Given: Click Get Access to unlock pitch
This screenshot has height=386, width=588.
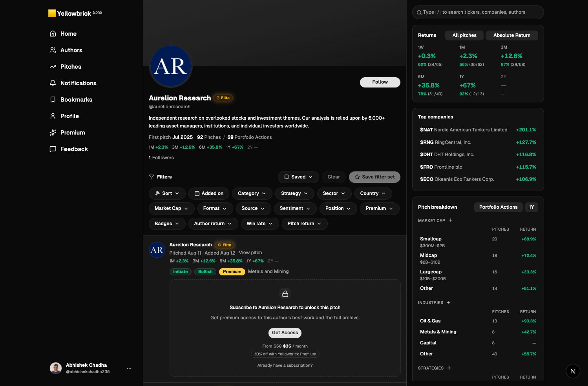Looking at the screenshot, I should (285, 333).
